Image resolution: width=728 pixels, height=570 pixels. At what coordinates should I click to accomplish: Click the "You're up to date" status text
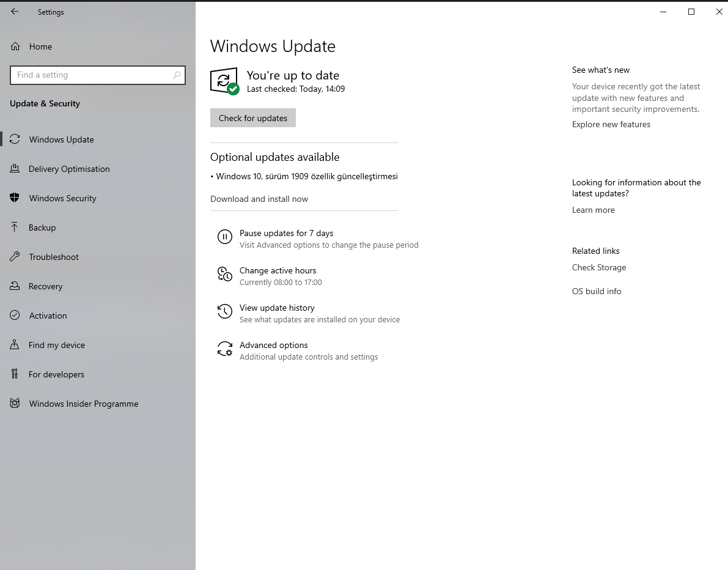point(293,75)
